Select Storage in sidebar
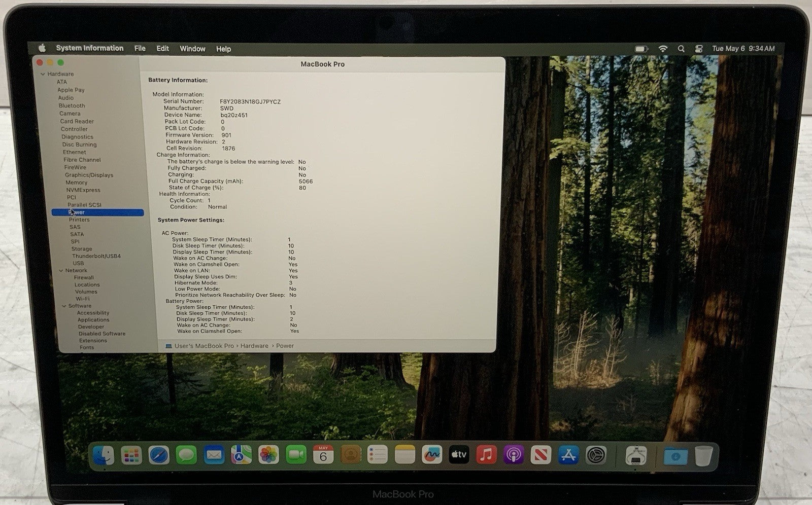The height and width of the screenshot is (505, 812). [x=82, y=249]
